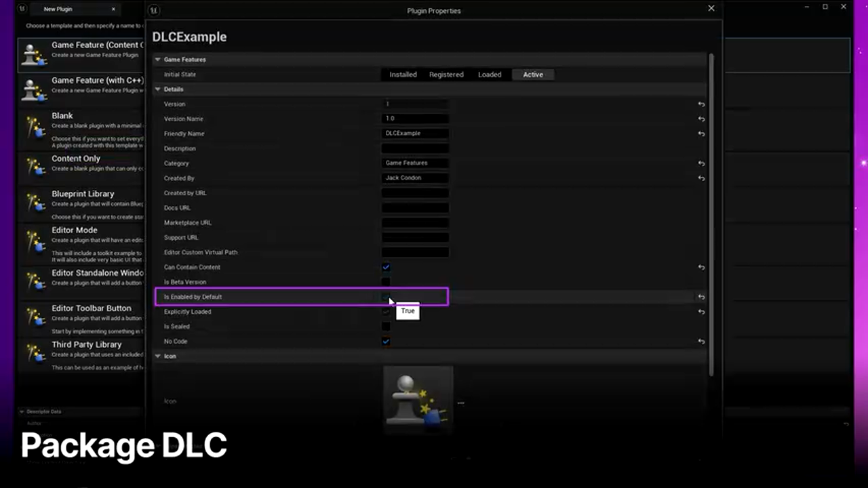Image resolution: width=868 pixels, height=488 pixels.
Task: Toggle the Is Sealed checkbox
Action: coord(386,327)
